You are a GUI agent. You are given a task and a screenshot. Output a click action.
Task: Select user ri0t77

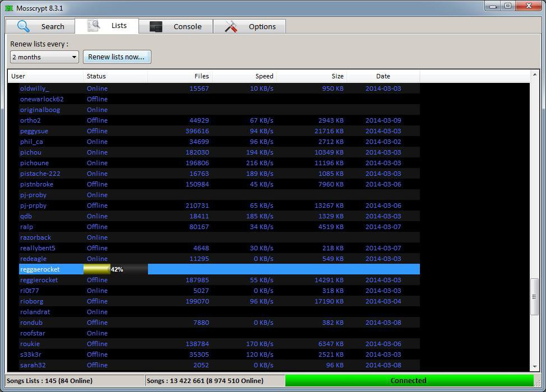(x=29, y=291)
